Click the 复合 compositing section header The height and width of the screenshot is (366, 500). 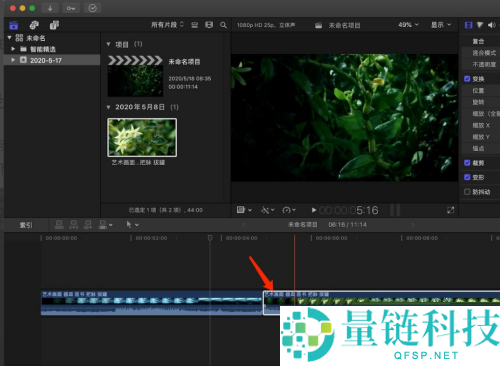(478, 41)
